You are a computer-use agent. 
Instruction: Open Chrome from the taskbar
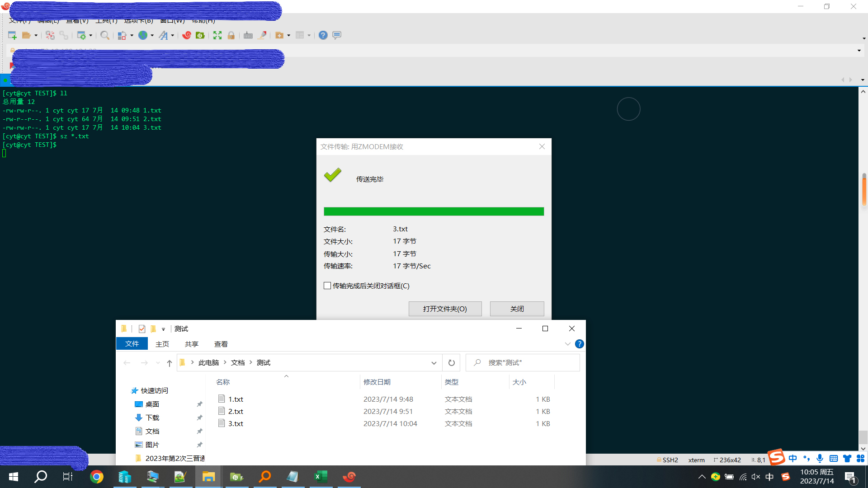96,477
